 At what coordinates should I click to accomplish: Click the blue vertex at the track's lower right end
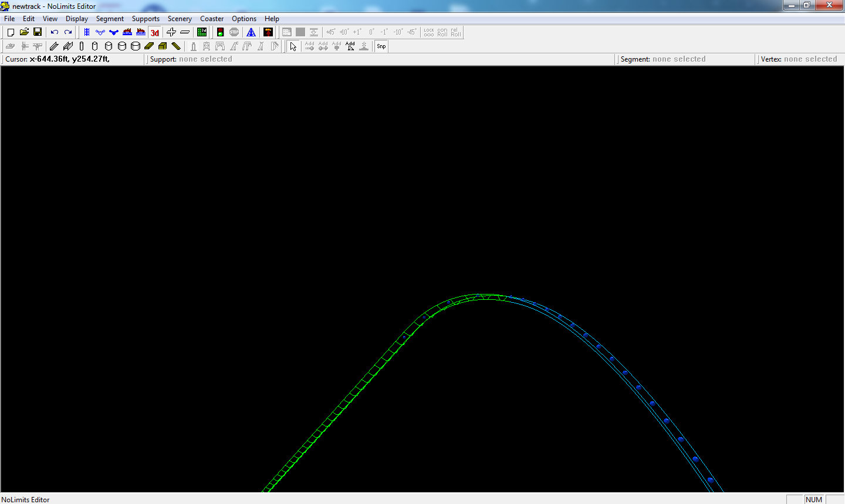pos(709,479)
